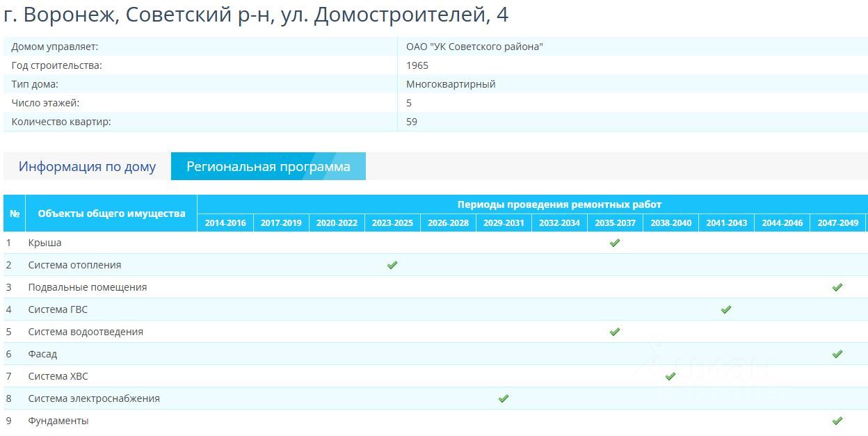Viewport: 868px width, 436px height.
Task: Click the Количество квартир label
Action: (x=61, y=122)
